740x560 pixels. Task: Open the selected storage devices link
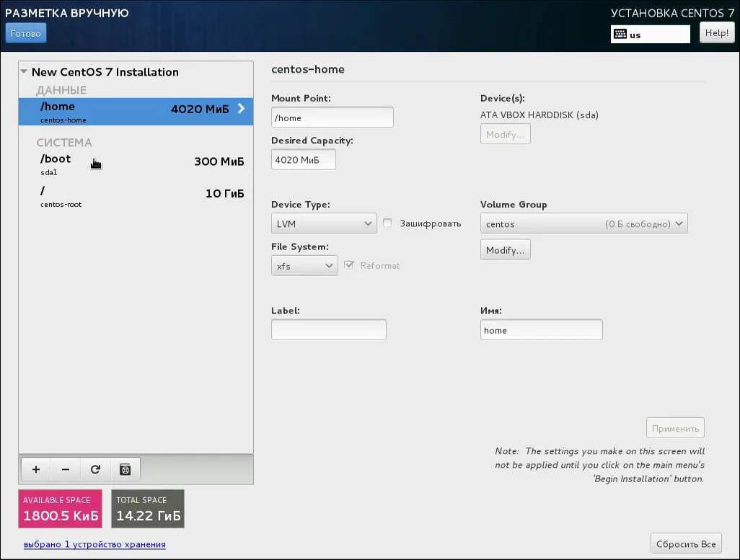point(94,544)
